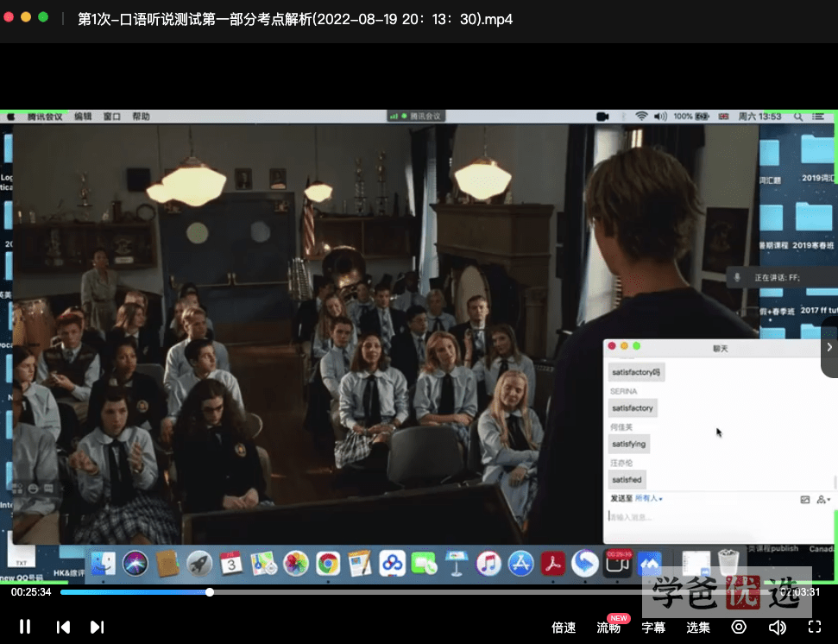Click the playback progress bar handle

(x=210, y=592)
